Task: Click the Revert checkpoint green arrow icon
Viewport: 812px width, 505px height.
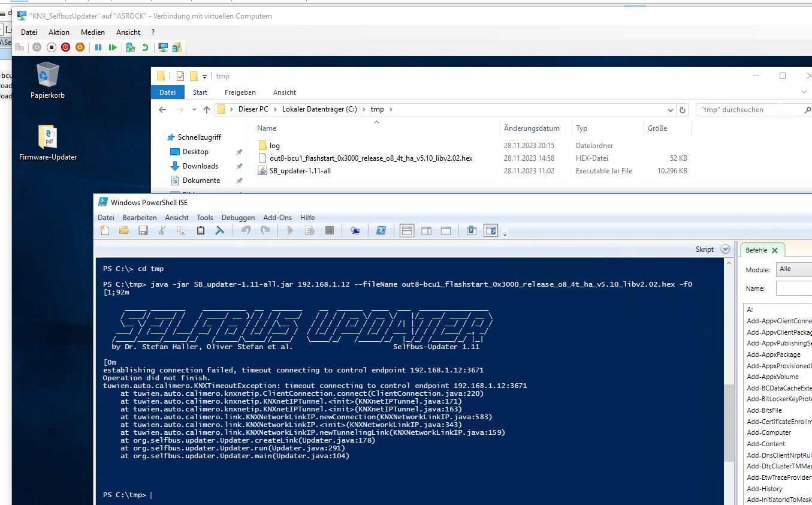Action: pos(145,47)
